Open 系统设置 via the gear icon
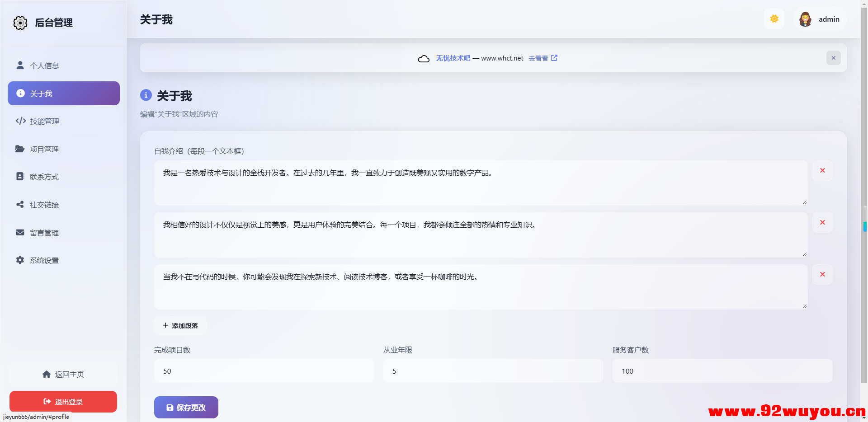 tap(20, 260)
